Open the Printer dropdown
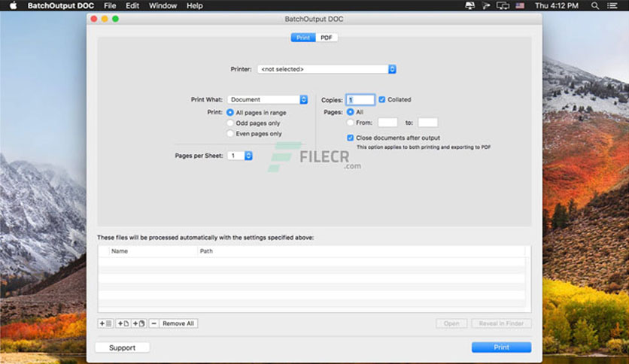 click(327, 69)
